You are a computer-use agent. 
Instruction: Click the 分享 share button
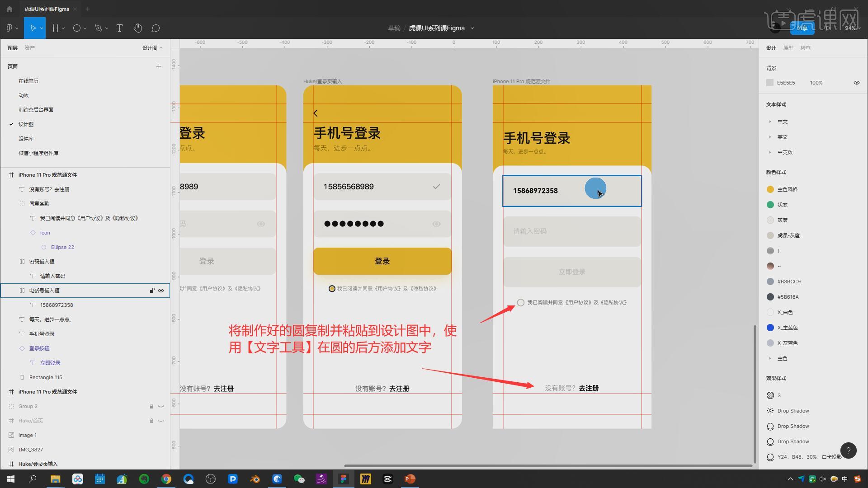[x=802, y=28]
